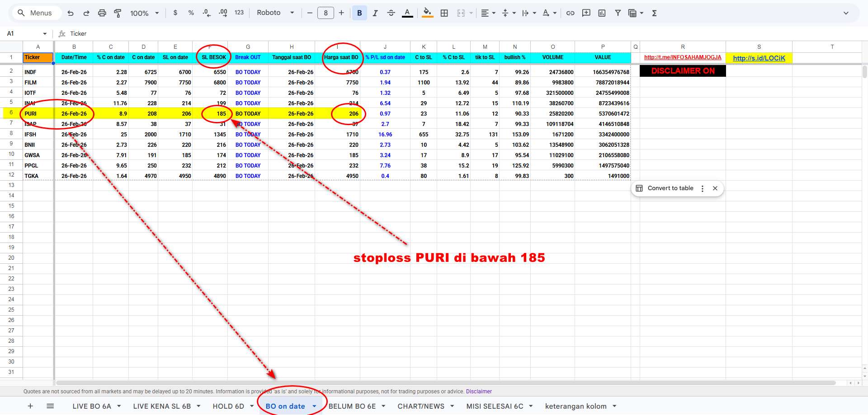The height and width of the screenshot is (415, 868).
Task: Open the A1 name box dropdown
Action: click(x=45, y=34)
